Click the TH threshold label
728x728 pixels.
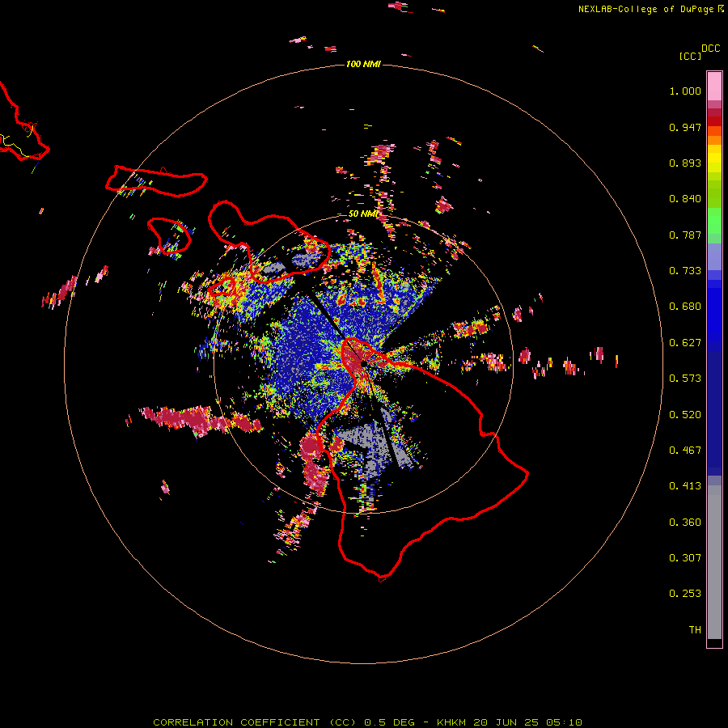click(695, 630)
